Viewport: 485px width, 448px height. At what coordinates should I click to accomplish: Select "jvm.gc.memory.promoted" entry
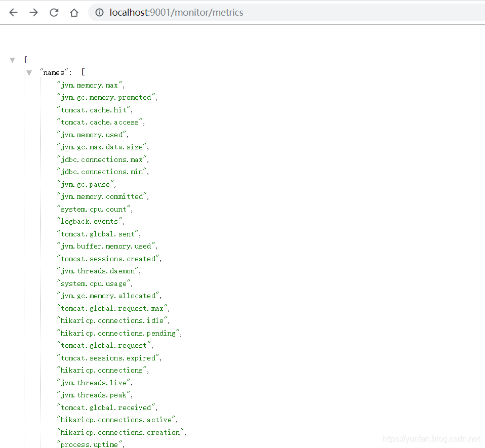[x=106, y=97]
